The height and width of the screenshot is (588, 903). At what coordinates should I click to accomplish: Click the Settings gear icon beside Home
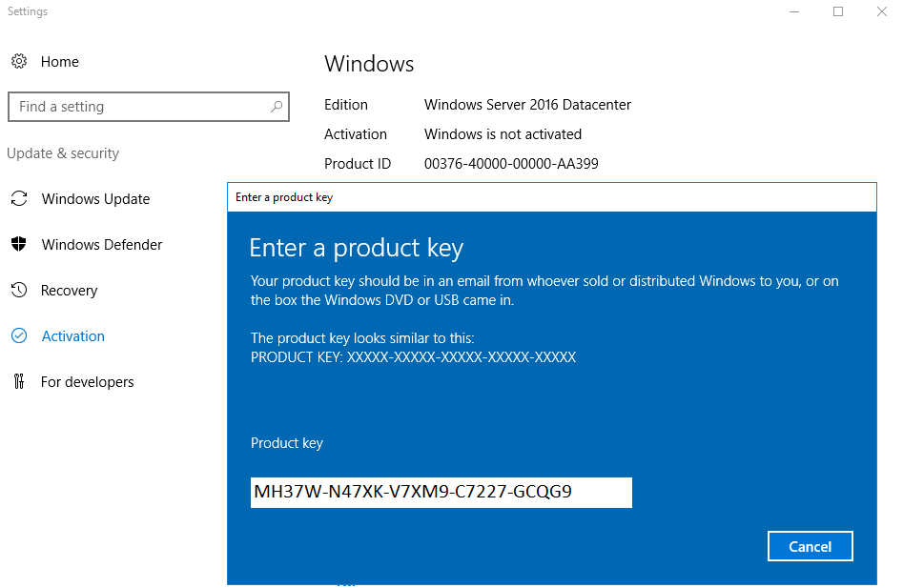pos(19,61)
